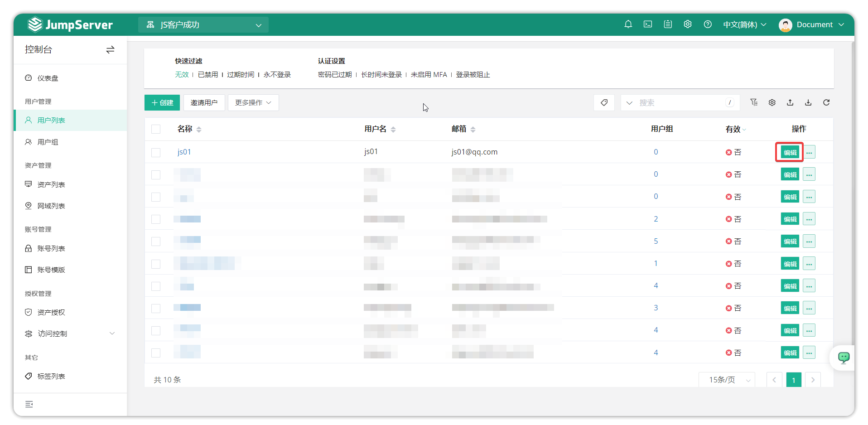Viewport: 868px width, 425px height.
Task: Open the notifications bell
Action: [x=628, y=24]
